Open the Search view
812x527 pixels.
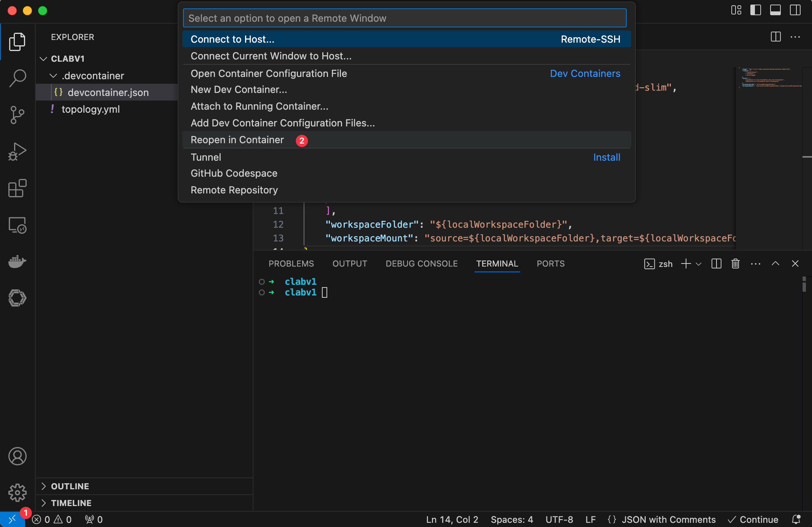17,77
